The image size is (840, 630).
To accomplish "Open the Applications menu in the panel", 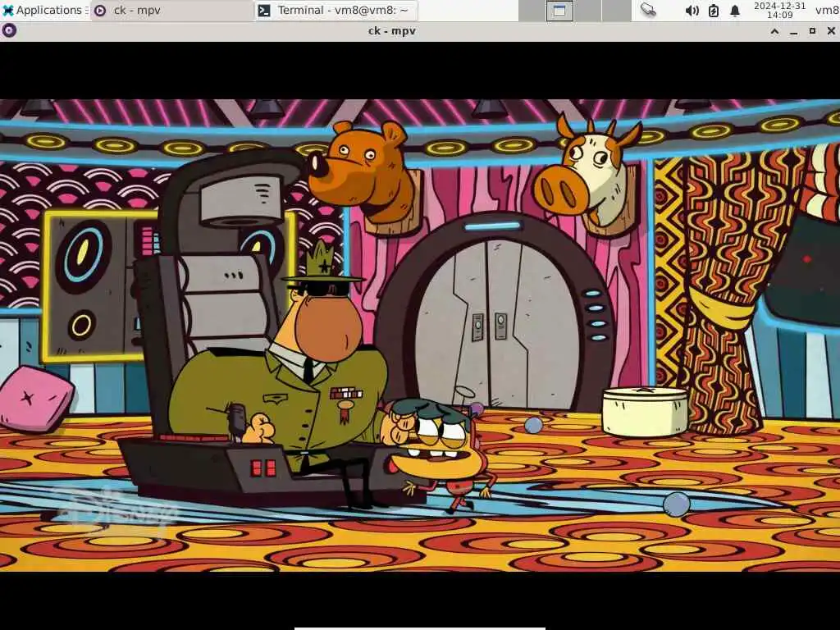I will 44,10.
